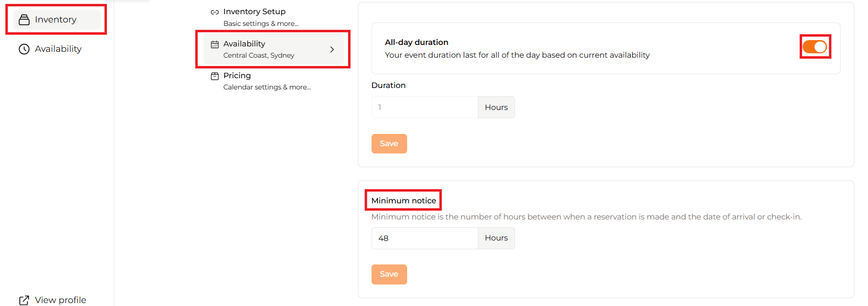Click the Hours unit label beside Minimum notice
868x306 pixels.
496,238
